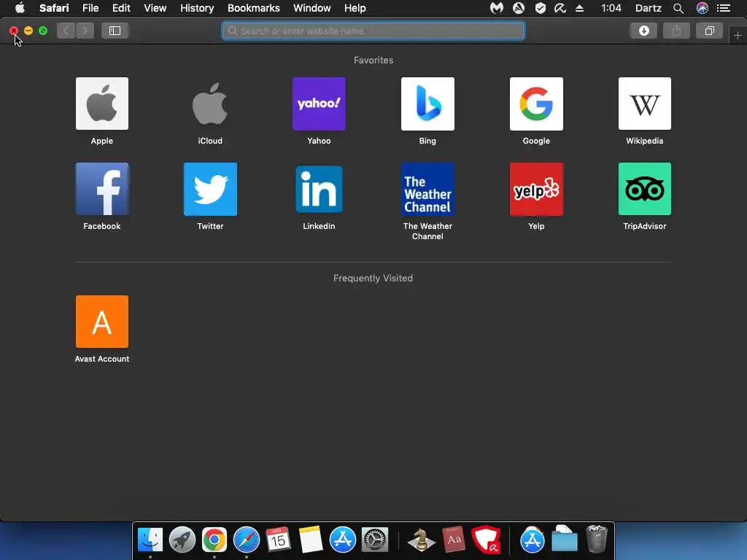Click the Safari forward arrow button
The image size is (747, 560).
(x=85, y=31)
